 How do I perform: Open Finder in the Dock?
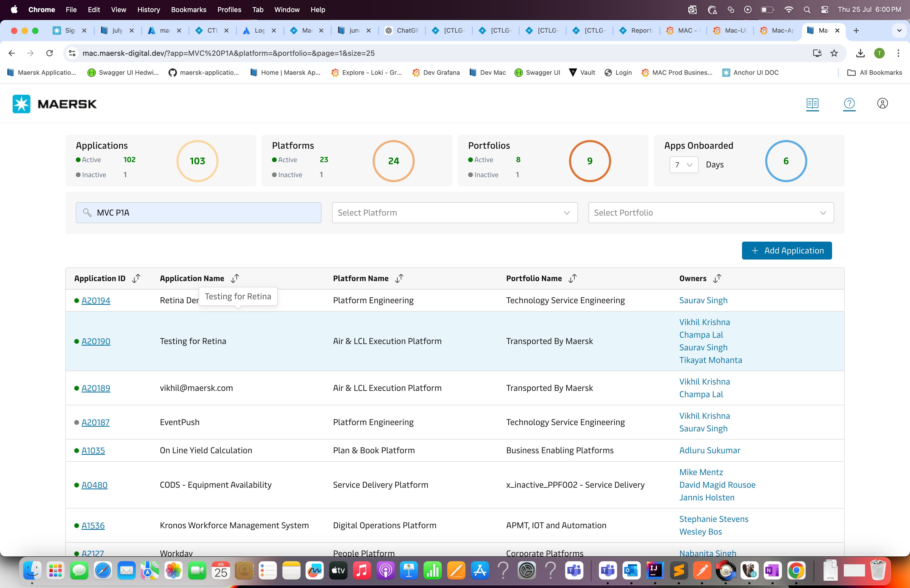click(x=32, y=571)
